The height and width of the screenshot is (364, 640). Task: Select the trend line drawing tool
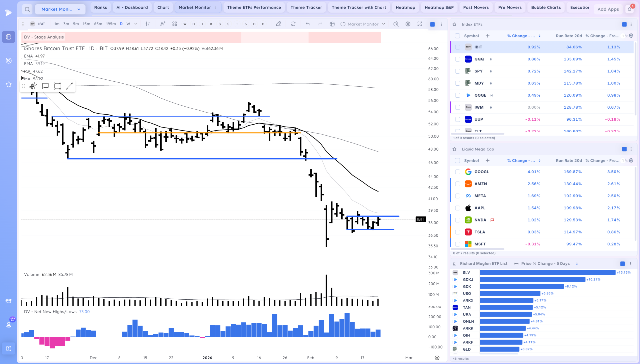click(x=69, y=86)
